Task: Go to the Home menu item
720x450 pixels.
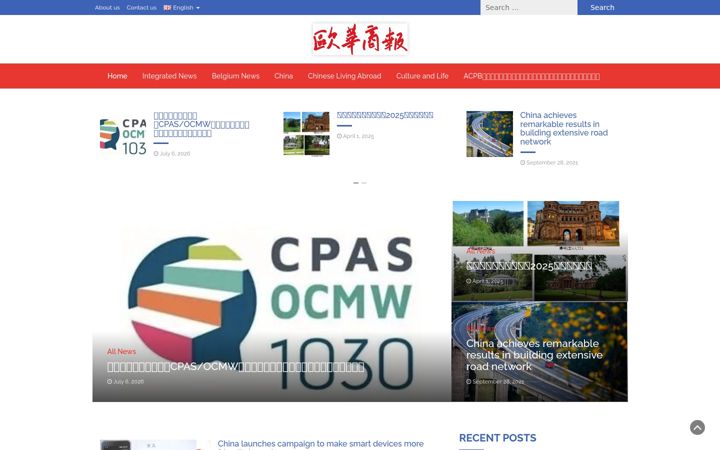Action: 117,76
